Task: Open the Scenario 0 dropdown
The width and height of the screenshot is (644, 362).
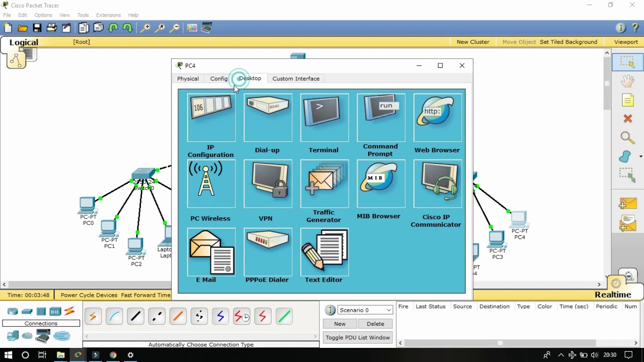Action: 365,310
